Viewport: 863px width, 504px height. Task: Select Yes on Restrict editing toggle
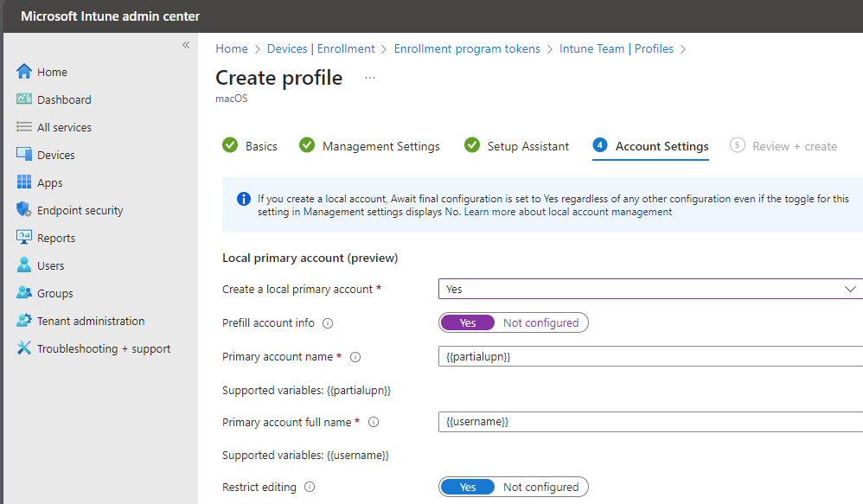pos(468,487)
